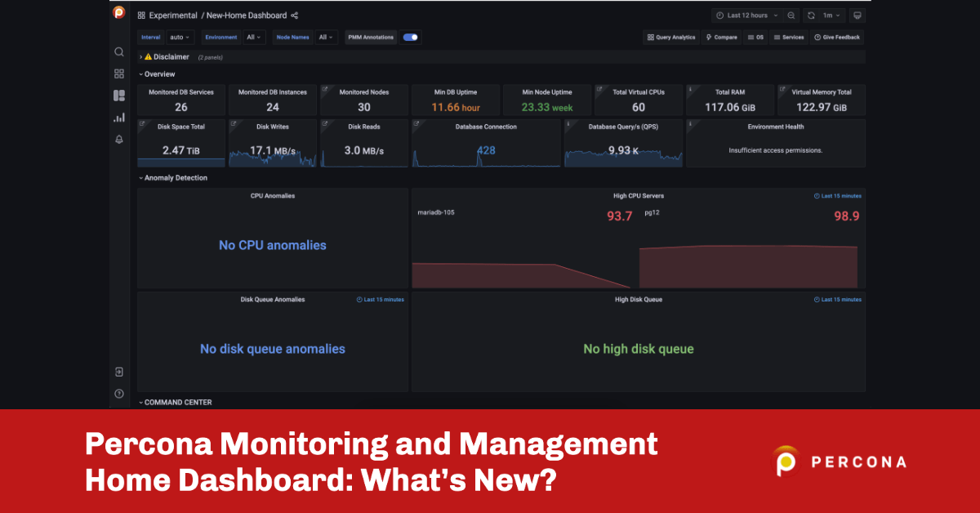The height and width of the screenshot is (513, 980).
Task: Open the search icon in sidebar
Action: [119, 51]
